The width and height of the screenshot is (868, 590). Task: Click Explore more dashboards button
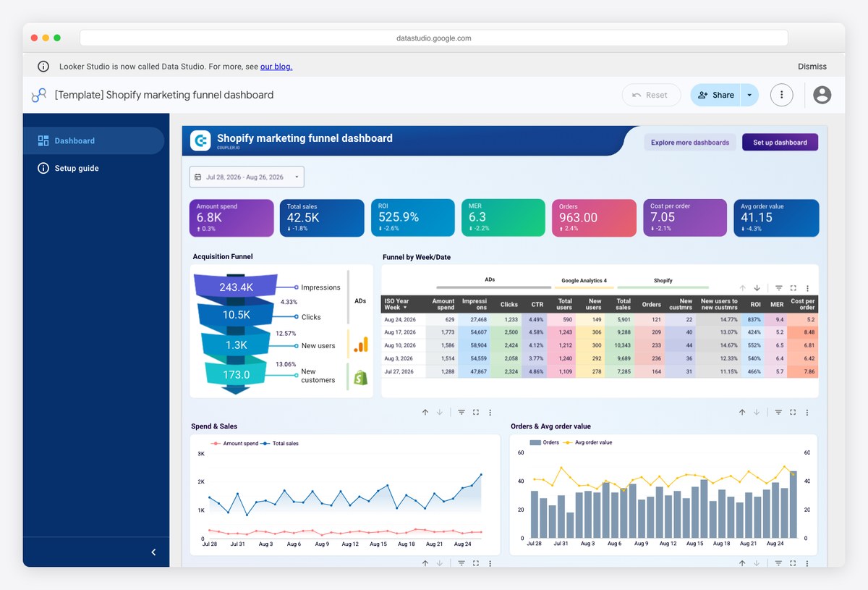coord(690,143)
